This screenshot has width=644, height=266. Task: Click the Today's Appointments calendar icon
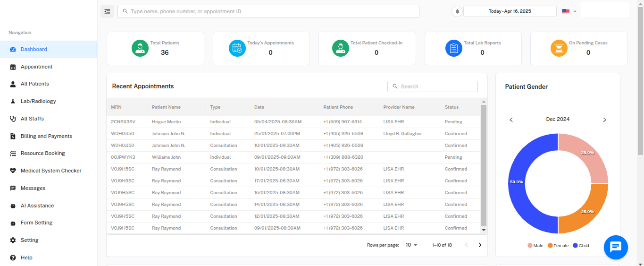[237, 48]
